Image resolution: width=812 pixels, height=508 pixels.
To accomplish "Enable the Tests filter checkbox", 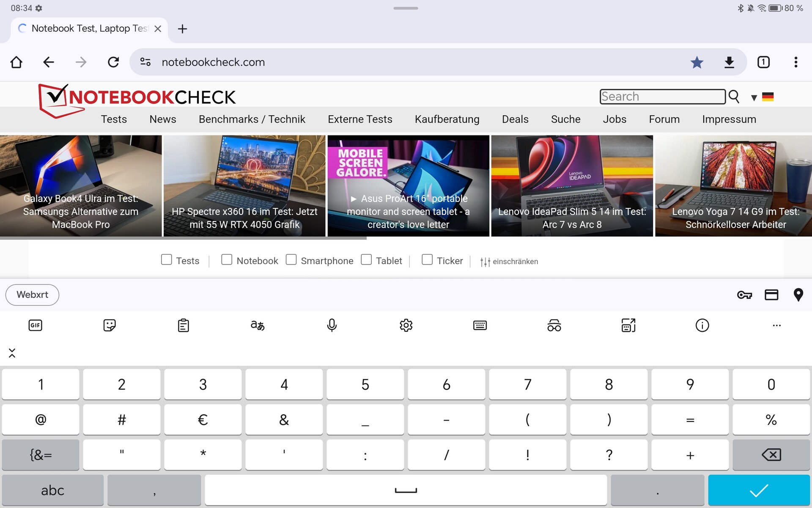I will (x=167, y=260).
